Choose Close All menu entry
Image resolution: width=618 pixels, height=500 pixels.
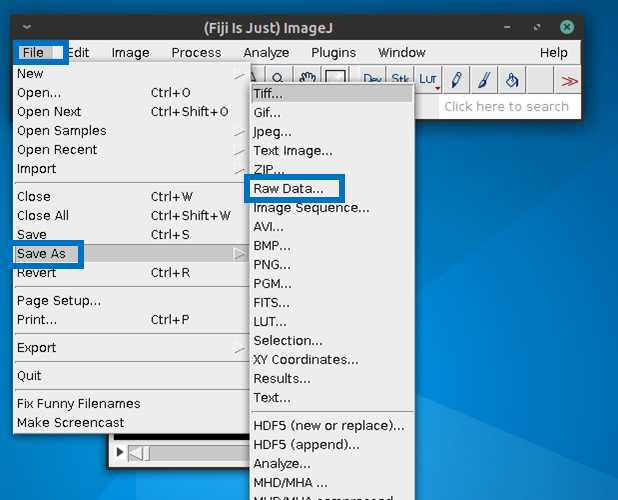(x=131, y=215)
